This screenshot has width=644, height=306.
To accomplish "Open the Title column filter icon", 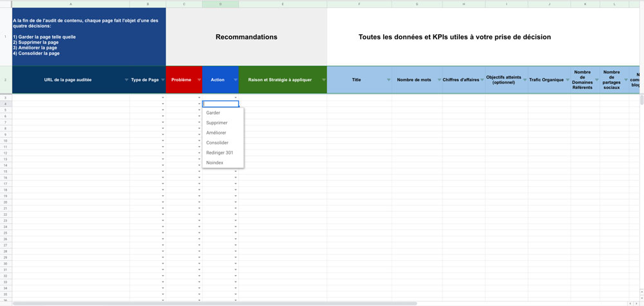I will pyautogui.click(x=388, y=80).
